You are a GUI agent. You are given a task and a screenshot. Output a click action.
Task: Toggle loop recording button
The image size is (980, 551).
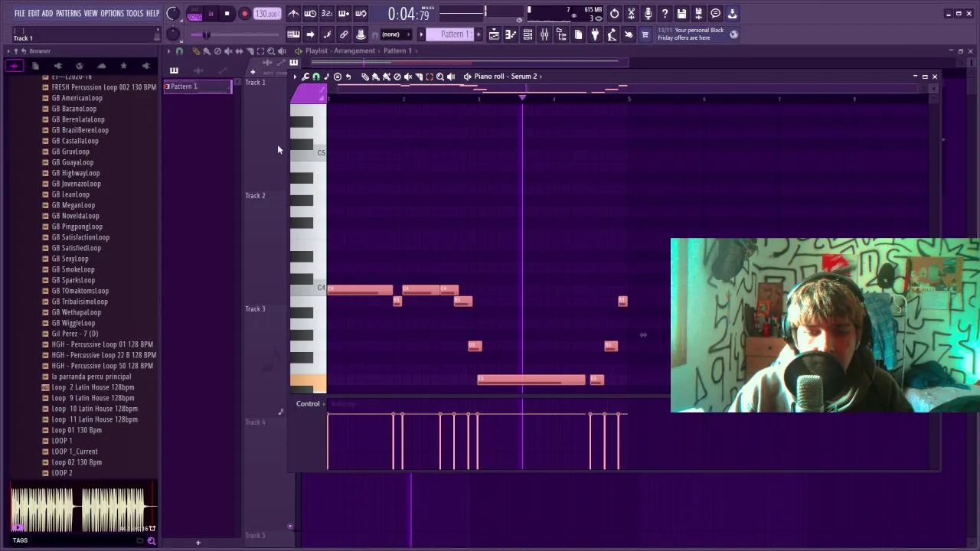point(361,13)
